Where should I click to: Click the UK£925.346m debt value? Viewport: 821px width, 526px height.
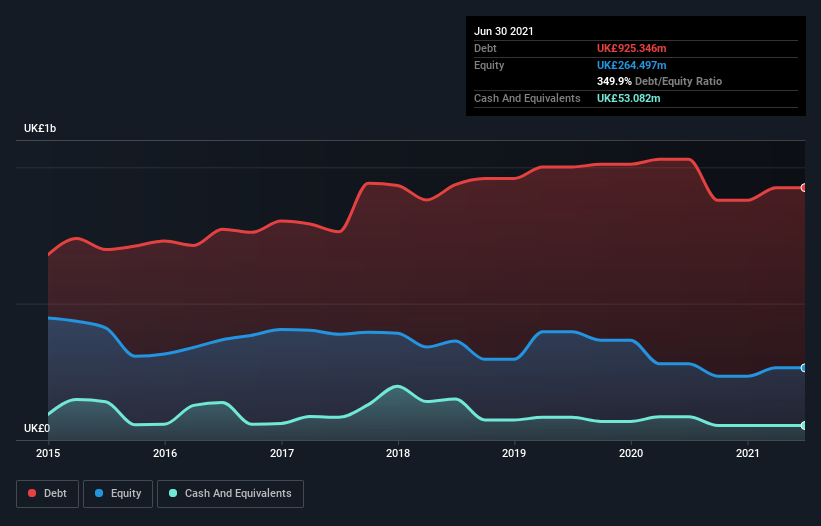631,48
